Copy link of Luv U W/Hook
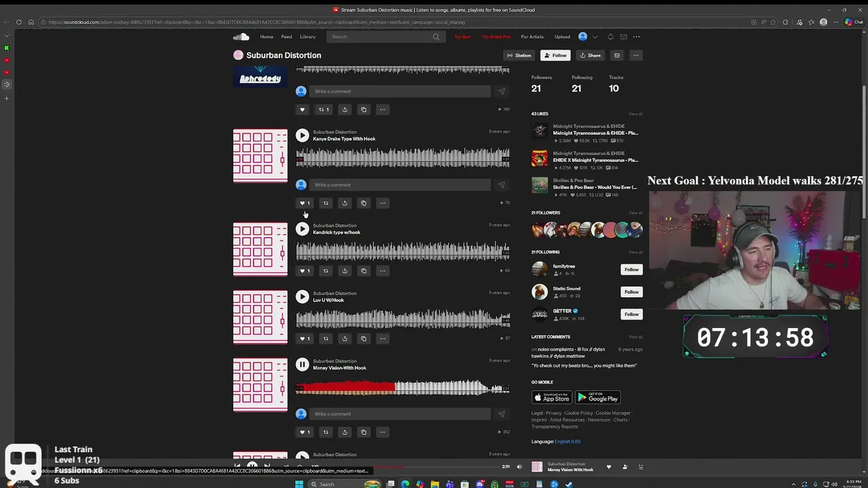 363,338
